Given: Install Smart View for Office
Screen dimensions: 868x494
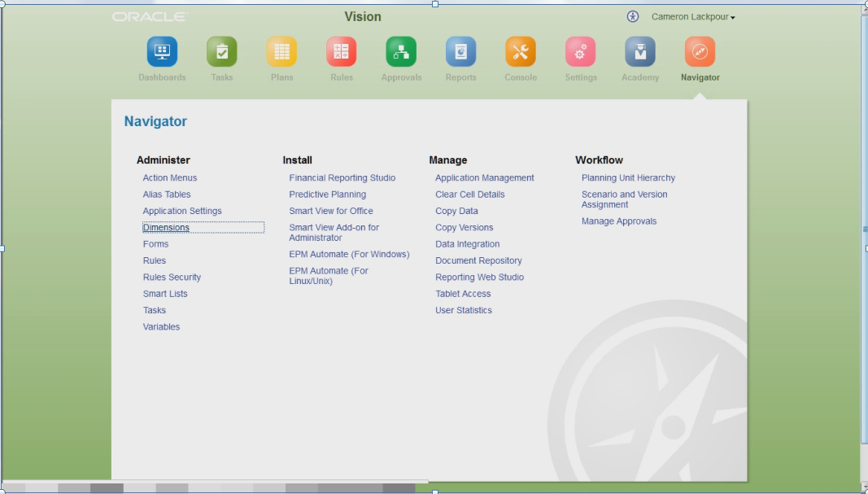Looking at the screenshot, I should (x=331, y=211).
